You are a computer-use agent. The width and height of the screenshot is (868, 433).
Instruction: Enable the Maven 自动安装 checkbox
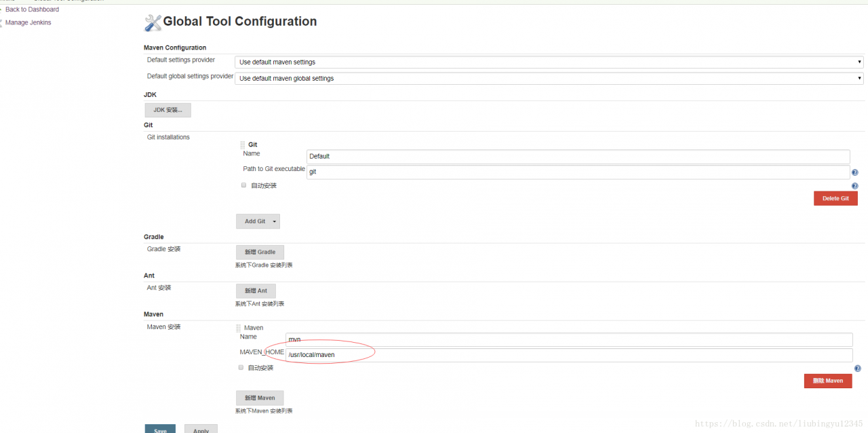(241, 367)
